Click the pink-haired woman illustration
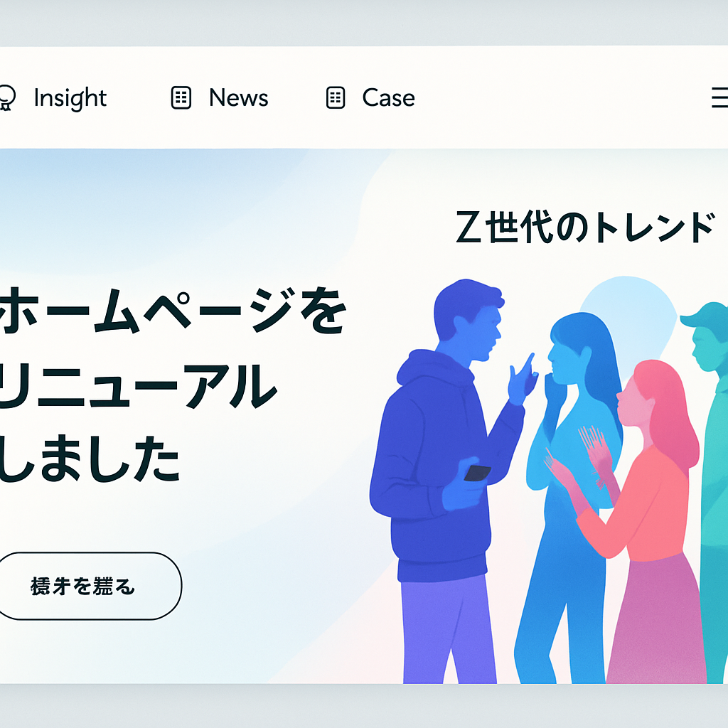Image resolution: width=728 pixels, height=728 pixels. point(650,521)
